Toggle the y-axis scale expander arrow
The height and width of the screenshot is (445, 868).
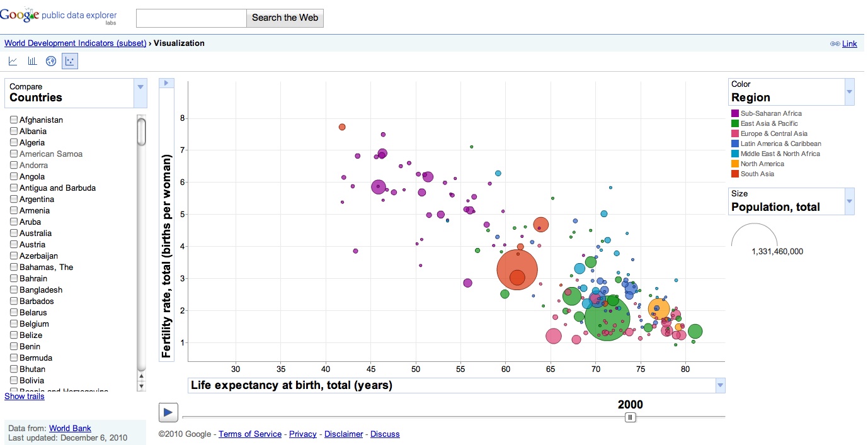click(x=166, y=83)
